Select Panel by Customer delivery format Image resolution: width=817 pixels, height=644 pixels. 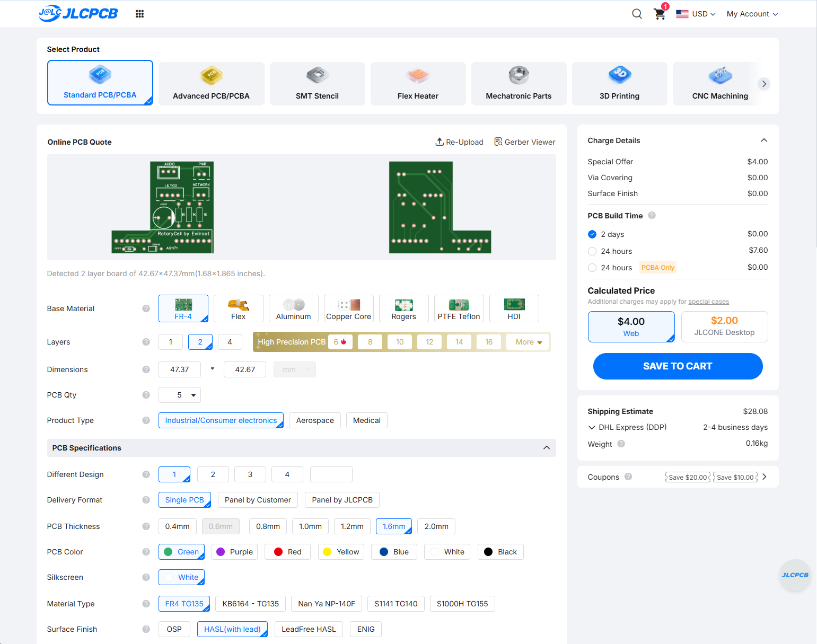tap(258, 500)
